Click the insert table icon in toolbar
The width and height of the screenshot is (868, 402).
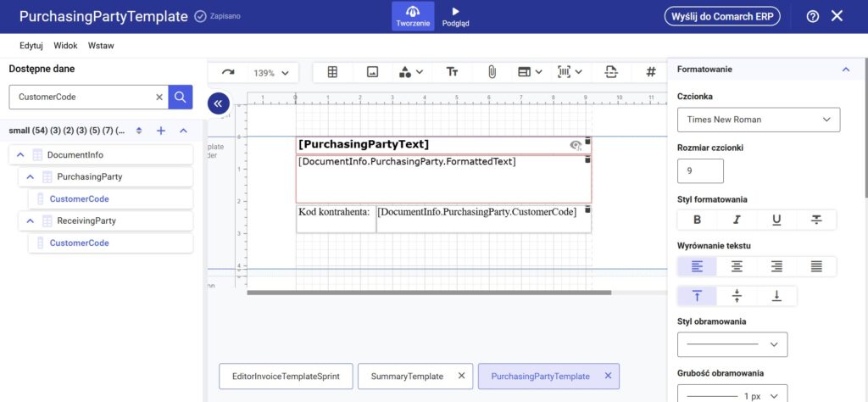[332, 73]
